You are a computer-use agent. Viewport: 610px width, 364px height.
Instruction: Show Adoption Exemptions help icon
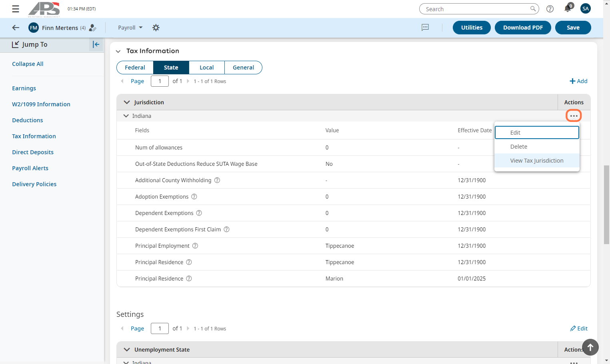point(194,197)
